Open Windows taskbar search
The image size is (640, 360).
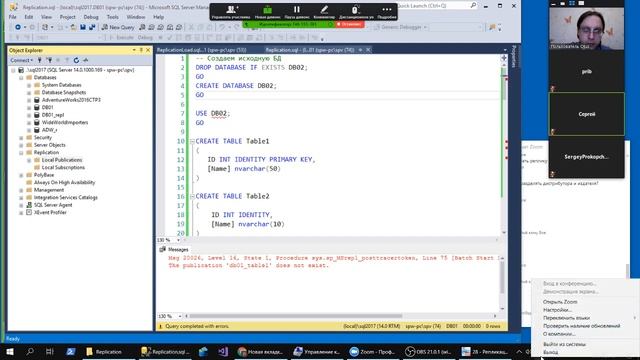(30, 351)
